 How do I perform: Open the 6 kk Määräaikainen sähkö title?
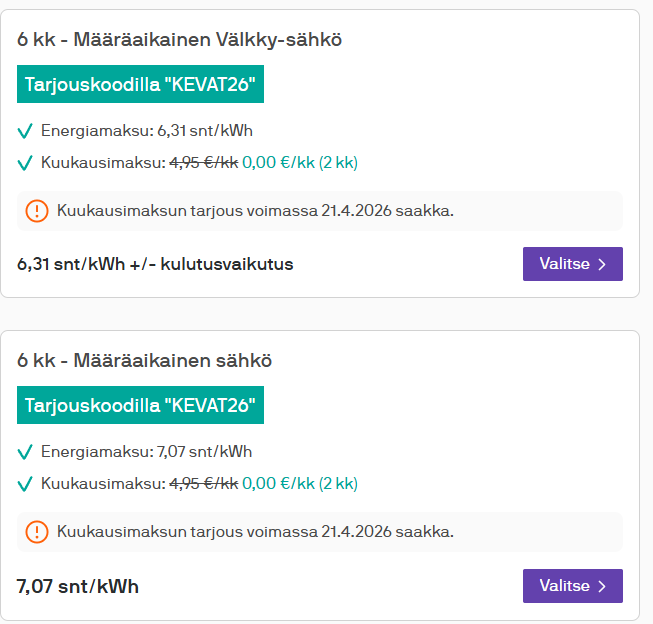145,361
